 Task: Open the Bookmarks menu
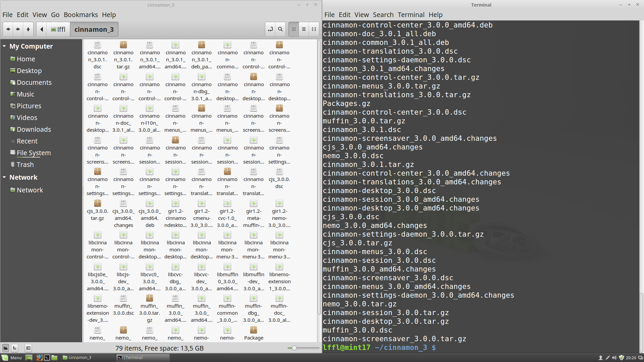pyautogui.click(x=80, y=15)
